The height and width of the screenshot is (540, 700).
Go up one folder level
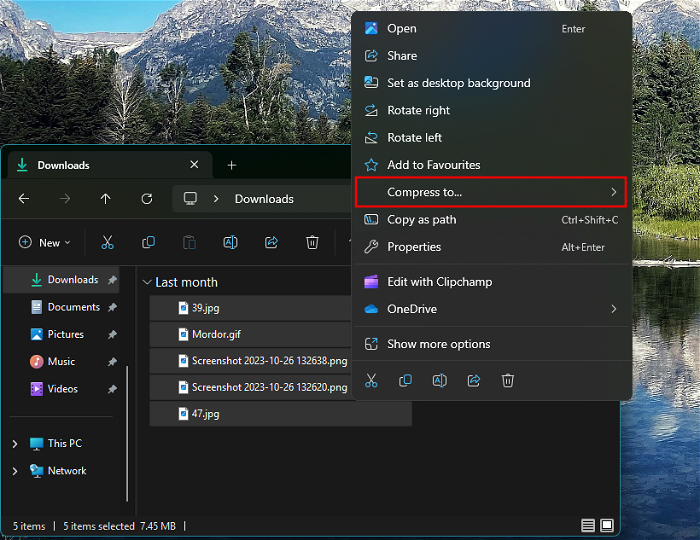coord(106,199)
